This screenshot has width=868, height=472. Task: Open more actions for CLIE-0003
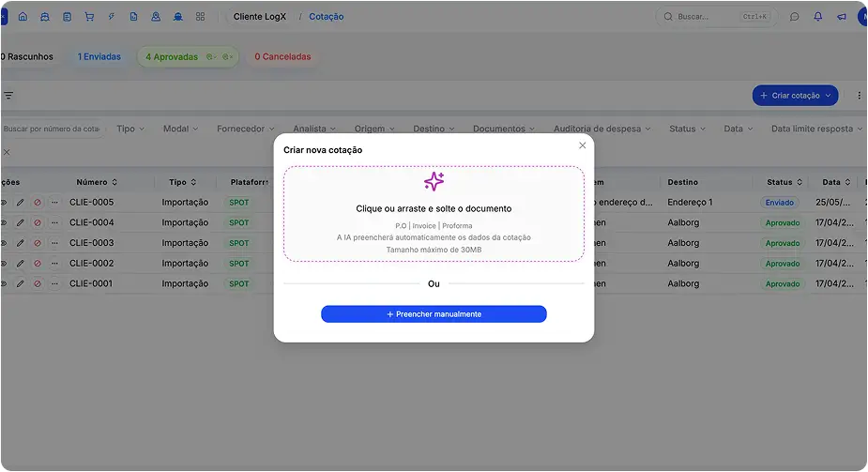(x=54, y=243)
